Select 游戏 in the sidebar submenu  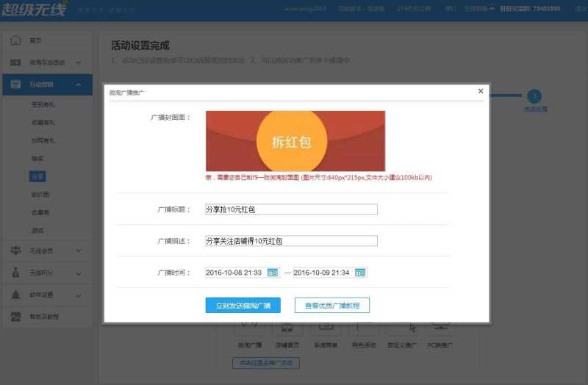tap(37, 230)
